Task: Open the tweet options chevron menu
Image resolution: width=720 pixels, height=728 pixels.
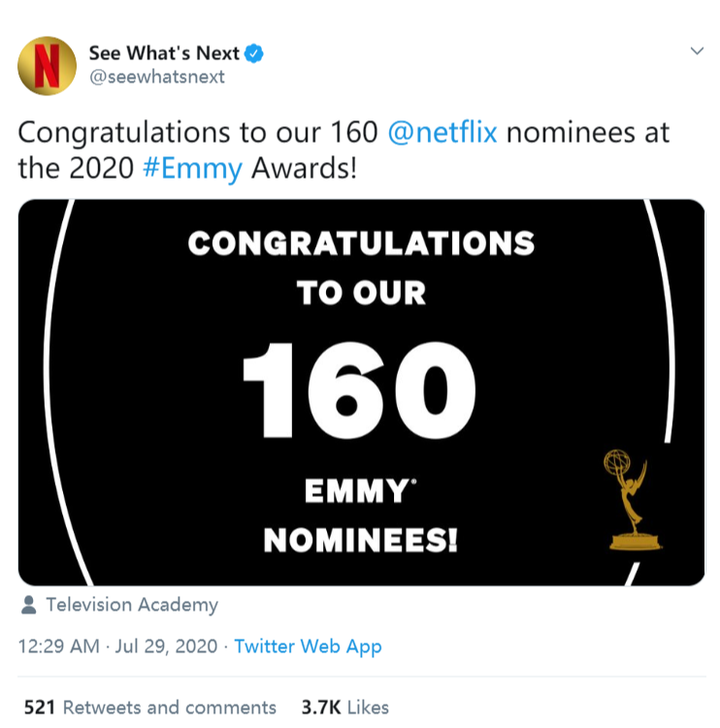Action: point(696,51)
